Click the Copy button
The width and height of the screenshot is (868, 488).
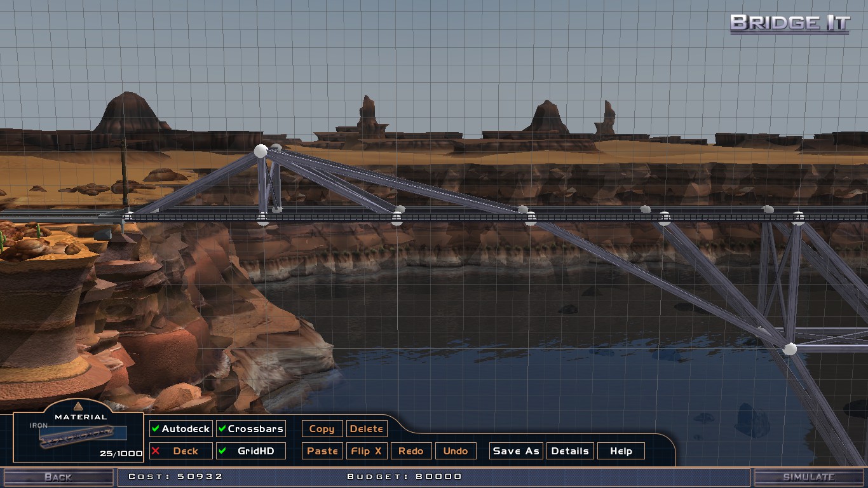(x=322, y=429)
